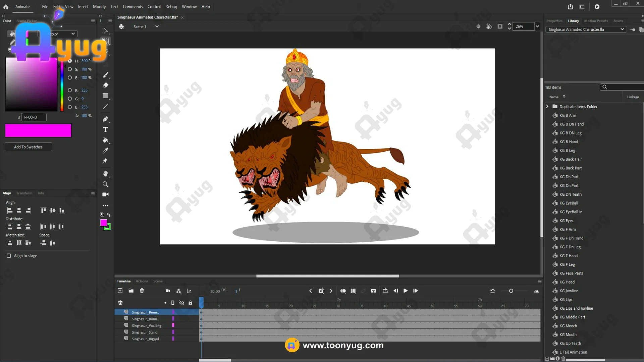Select the Paint Bucket tool
644x362 pixels.
click(105, 140)
